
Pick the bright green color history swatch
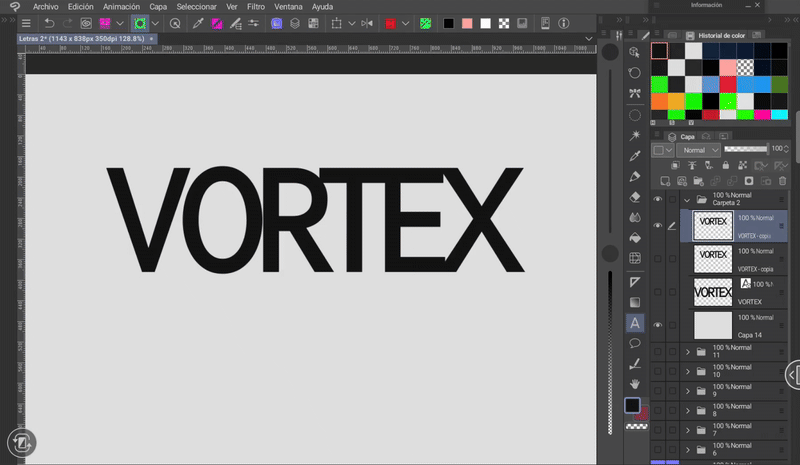[659, 84]
